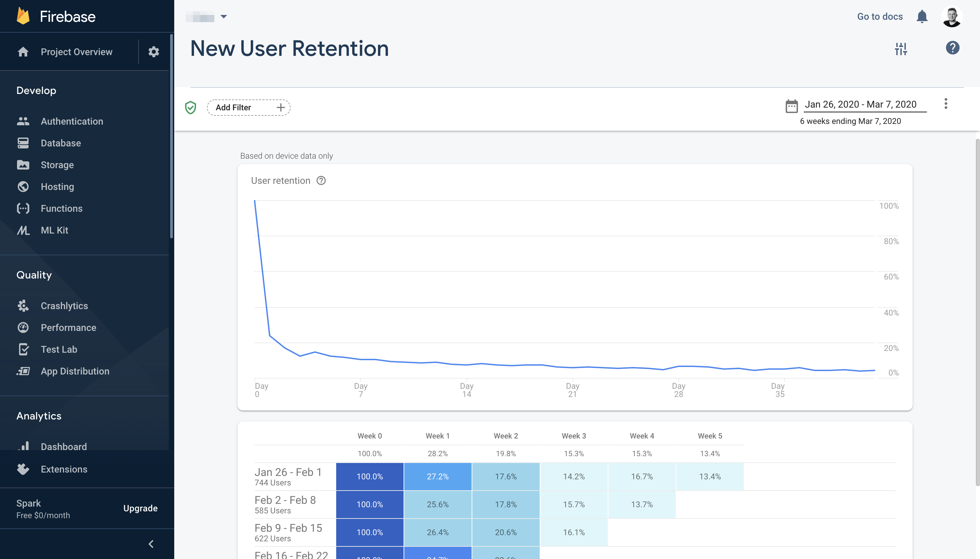980x559 pixels.
Task: Open the calendar date picker icon
Action: pos(791,106)
